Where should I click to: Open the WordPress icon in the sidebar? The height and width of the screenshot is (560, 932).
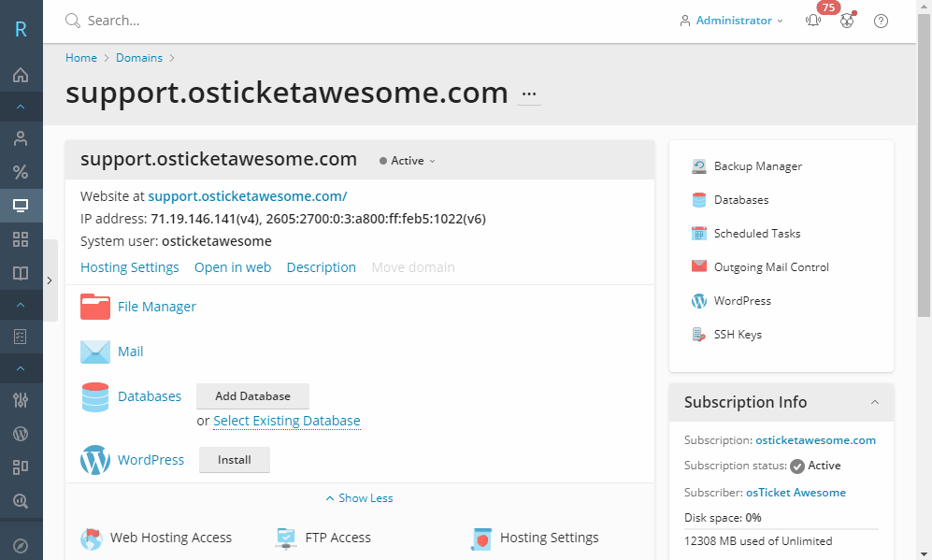pyautogui.click(x=21, y=434)
